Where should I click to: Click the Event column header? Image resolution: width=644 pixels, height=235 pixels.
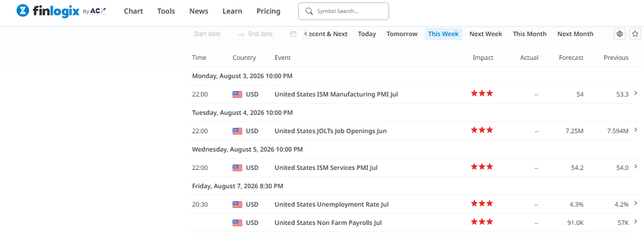coord(283,57)
